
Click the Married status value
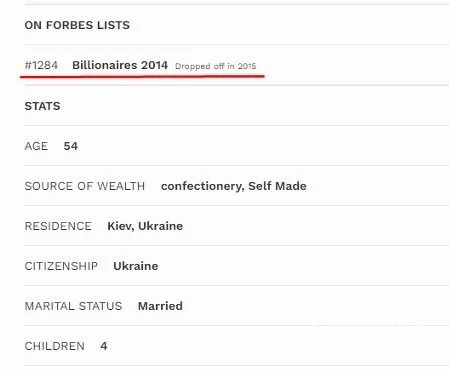tap(160, 306)
